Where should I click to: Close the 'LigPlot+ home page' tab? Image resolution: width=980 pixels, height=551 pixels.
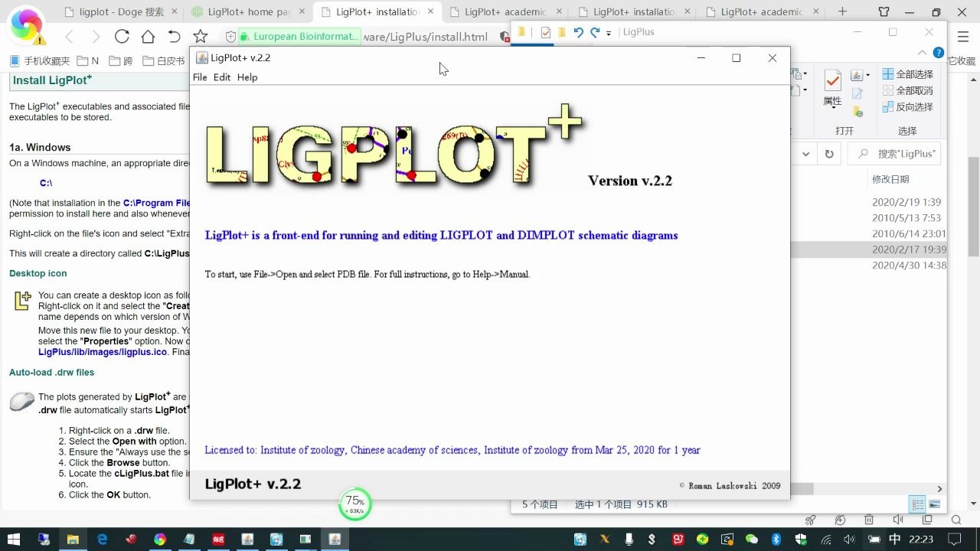coord(302,12)
